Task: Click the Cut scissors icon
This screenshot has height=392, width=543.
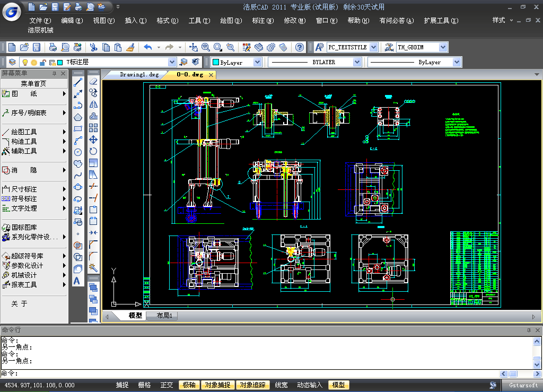Action: [x=93, y=47]
